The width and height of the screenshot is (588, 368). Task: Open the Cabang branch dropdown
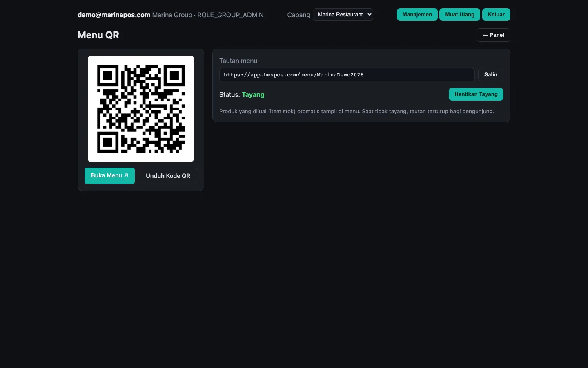[343, 15]
